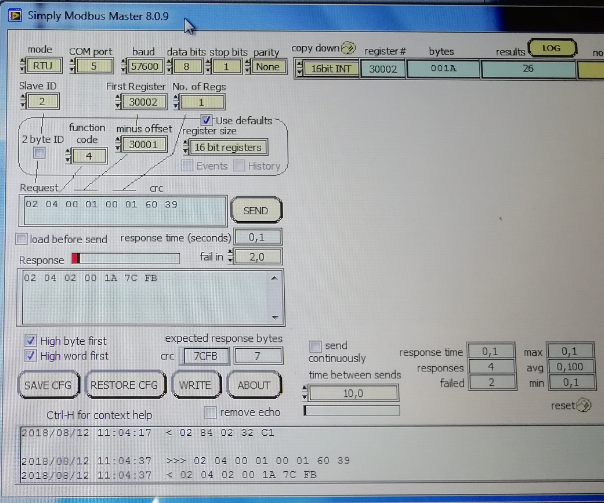Click the copy down round button
The width and height of the screenshot is (604, 503).
coord(348,48)
